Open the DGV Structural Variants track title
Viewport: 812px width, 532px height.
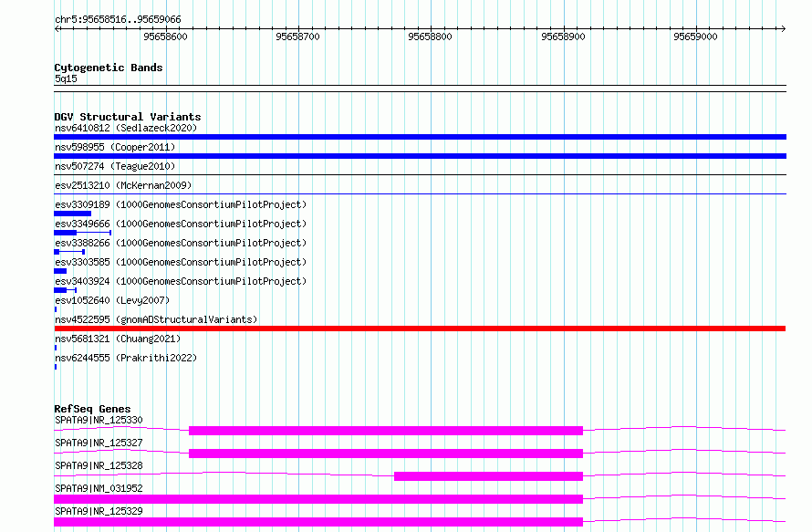[128, 117]
